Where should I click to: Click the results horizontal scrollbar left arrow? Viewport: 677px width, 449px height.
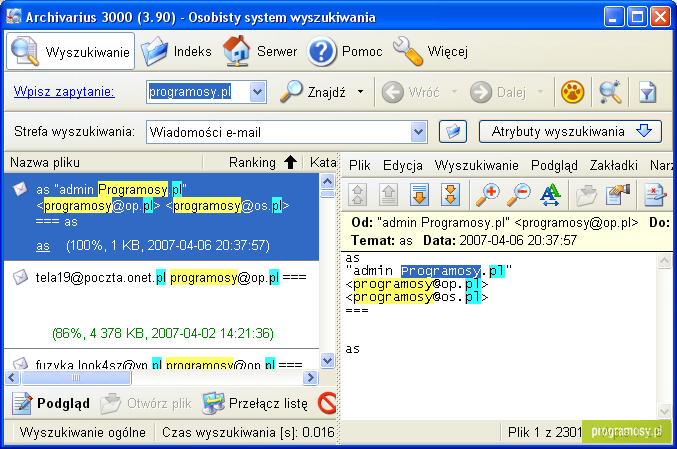[13, 378]
